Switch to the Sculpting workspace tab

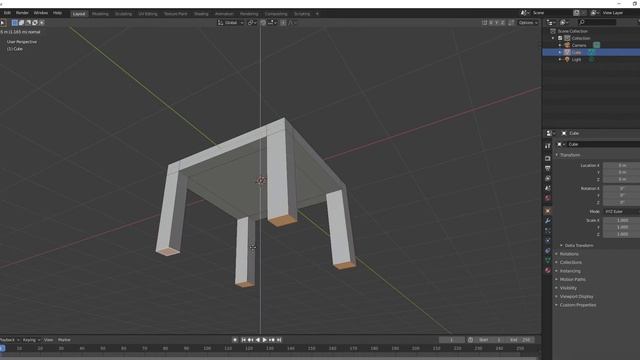pos(123,14)
